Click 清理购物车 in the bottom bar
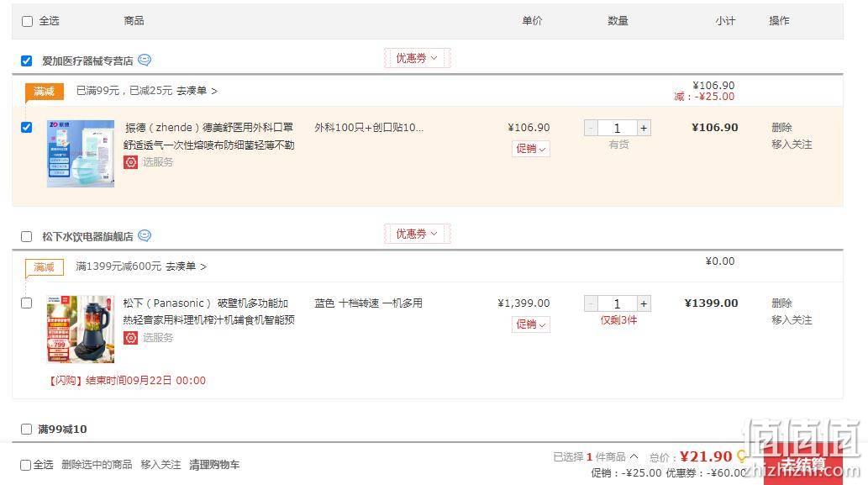This screenshot has width=868, height=485. coord(214,465)
